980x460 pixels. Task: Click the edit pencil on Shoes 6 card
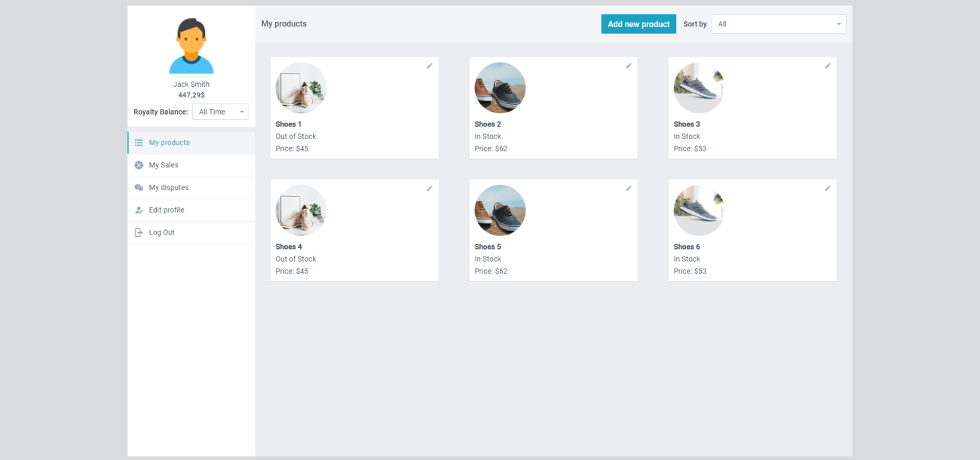(x=828, y=189)
